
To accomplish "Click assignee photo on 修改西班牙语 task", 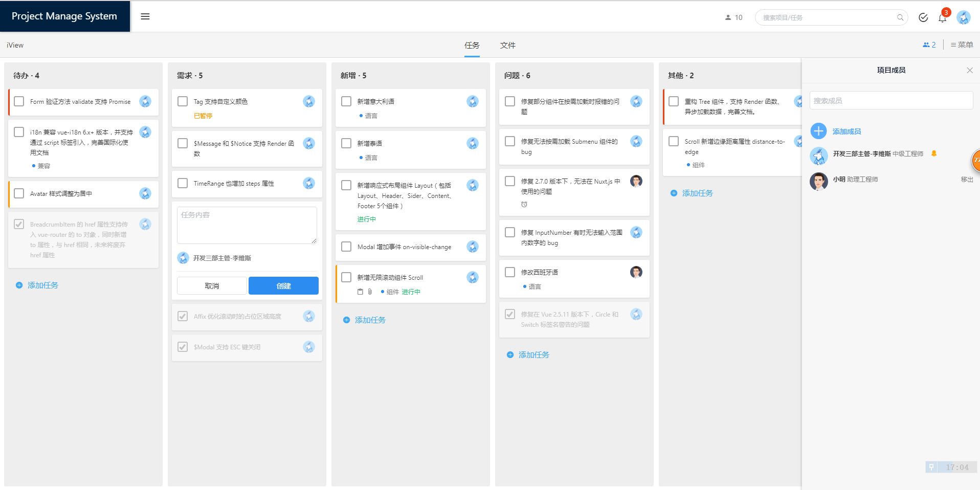I will pos(636,272).
